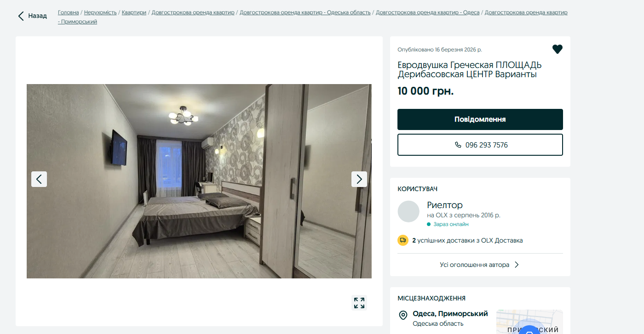Screen dimensions: 644x334
Task: Click the phone icon beside 096 293 7576
Action: pyautogui.click(x=458, y=145)
